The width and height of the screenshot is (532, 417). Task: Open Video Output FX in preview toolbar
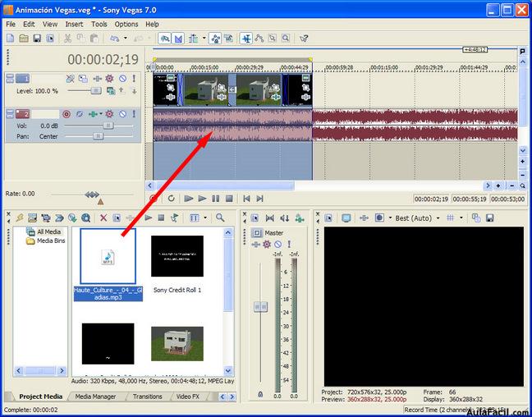pyautogui.click(x=364, y=218)
